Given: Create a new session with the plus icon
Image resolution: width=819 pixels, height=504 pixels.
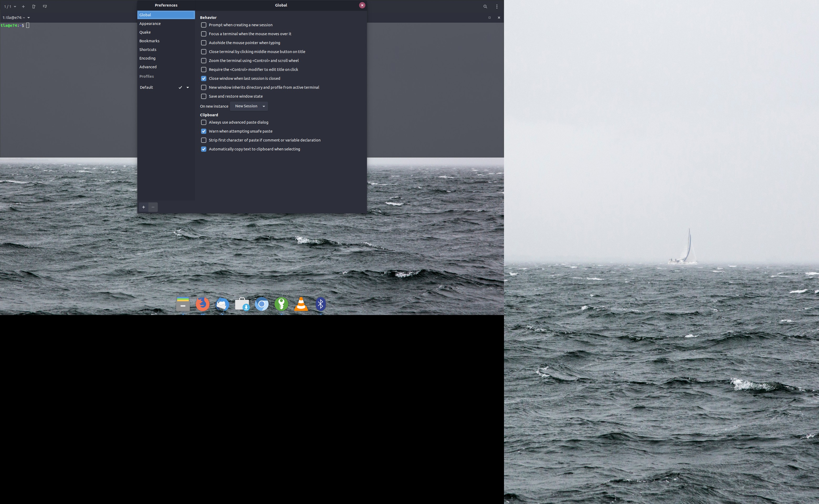Looking at the screenshot, I should click(23, 6).
